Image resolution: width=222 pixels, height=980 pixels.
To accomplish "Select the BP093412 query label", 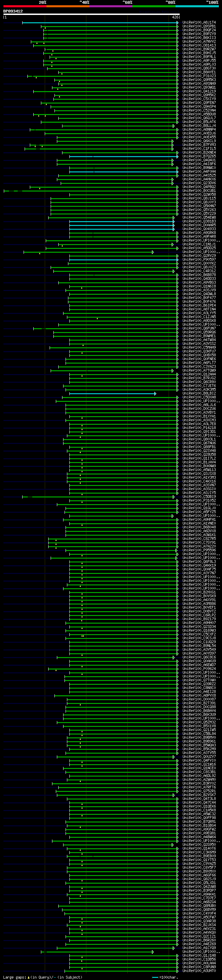I will point(13,11).
